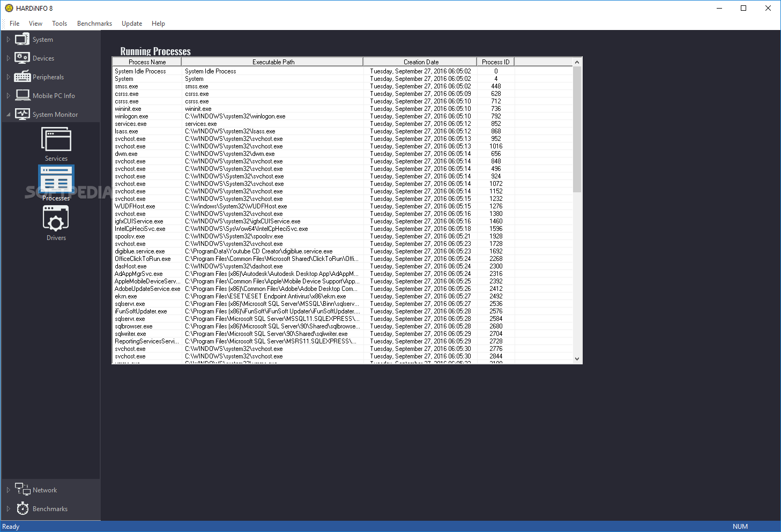Expand the Peripherals tree category
The height and width of the screenshot is (532, 781).
(x=8, y=77)
